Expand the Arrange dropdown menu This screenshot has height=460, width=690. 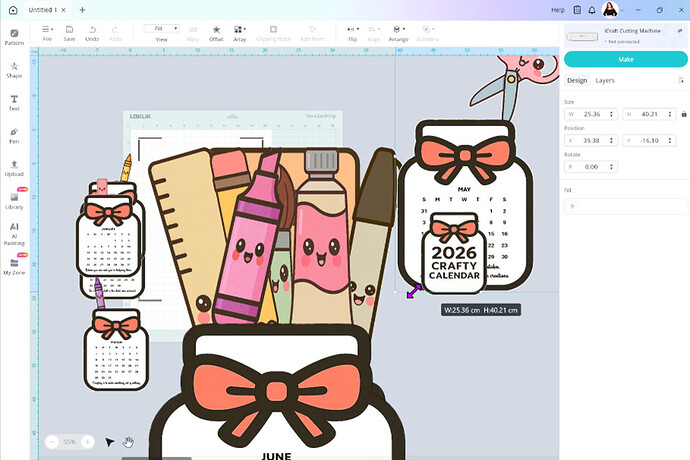pos(400,33)
